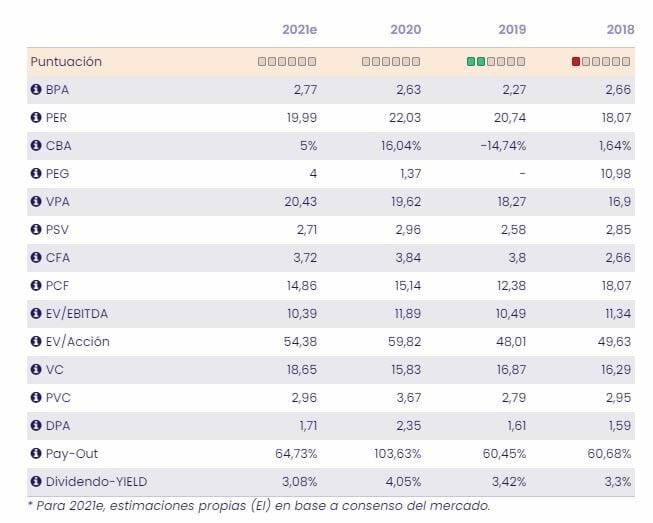Click the grey score bar for 2021e
653x523 pixels.
pyautogui.click(x=287, y=62)
